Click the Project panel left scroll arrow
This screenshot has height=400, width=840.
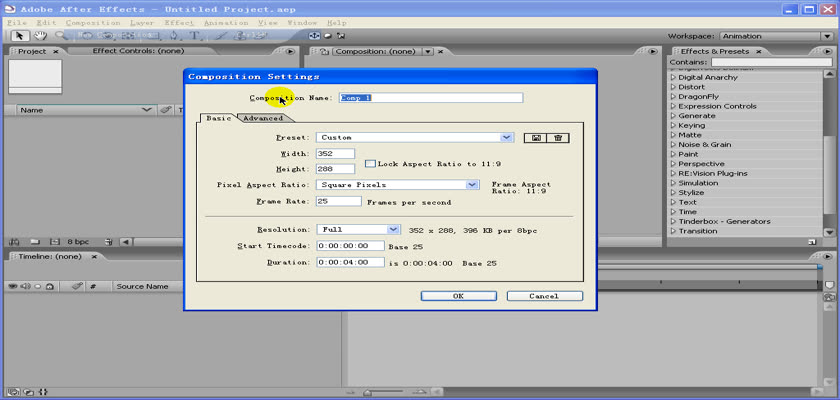(125, 242)
